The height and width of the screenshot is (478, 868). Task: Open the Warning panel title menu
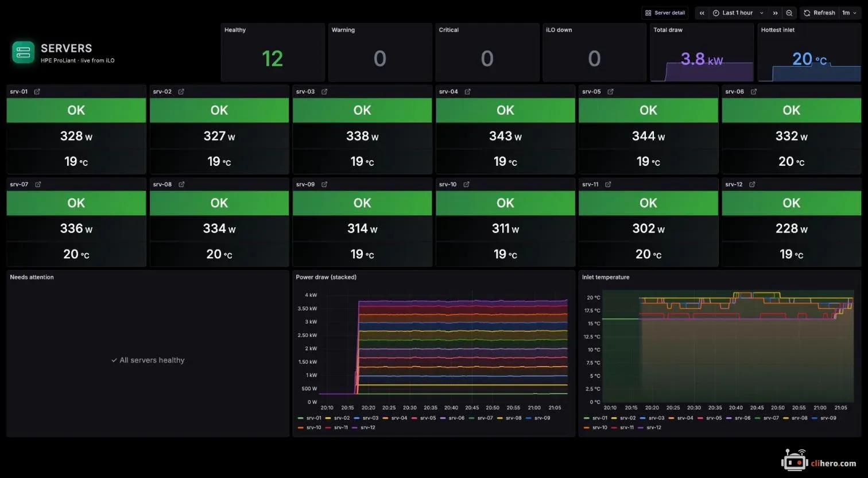343,30
